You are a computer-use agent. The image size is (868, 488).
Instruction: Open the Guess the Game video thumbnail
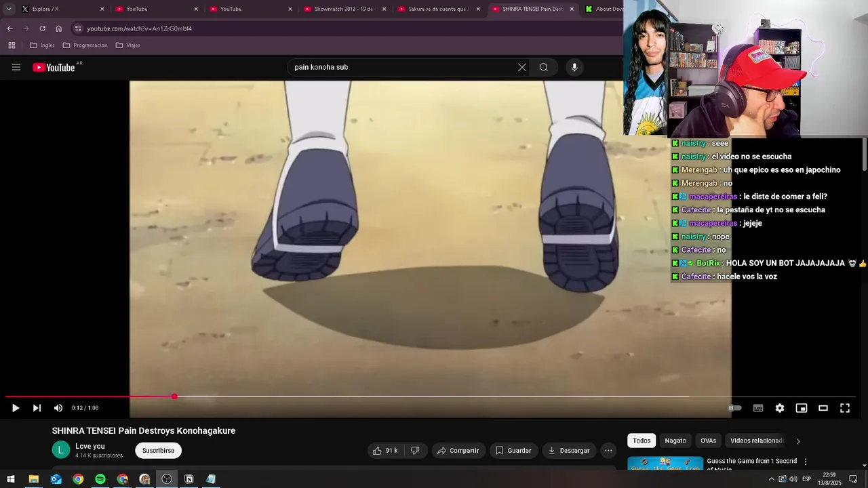665,464
